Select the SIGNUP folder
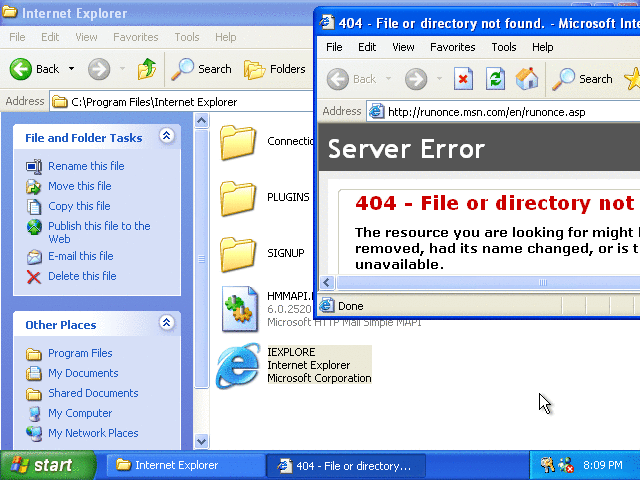Image resolution: width=640 pixels, height=480 pixels. pos(238,254)
